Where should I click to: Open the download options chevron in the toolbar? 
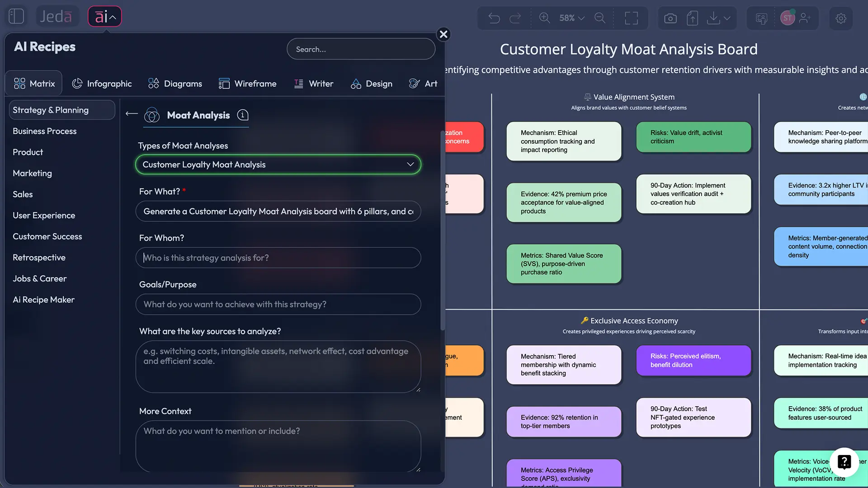click(x=726, y=18)
